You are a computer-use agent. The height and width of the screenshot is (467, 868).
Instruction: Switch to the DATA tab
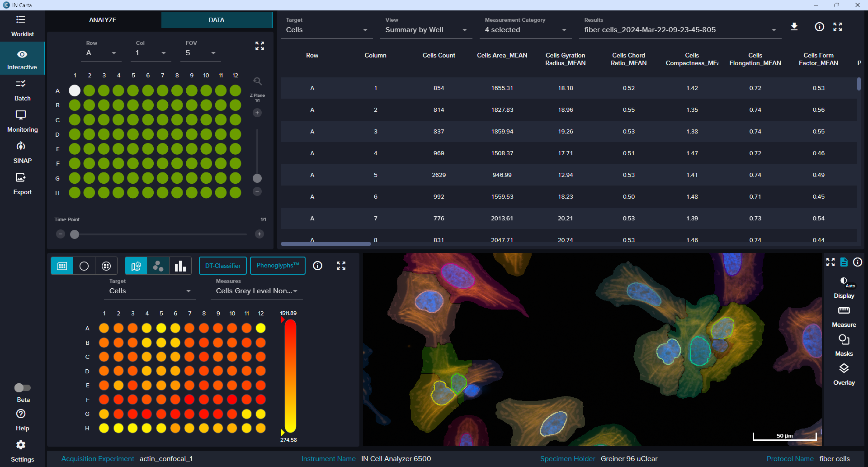(x=217, y=20)
